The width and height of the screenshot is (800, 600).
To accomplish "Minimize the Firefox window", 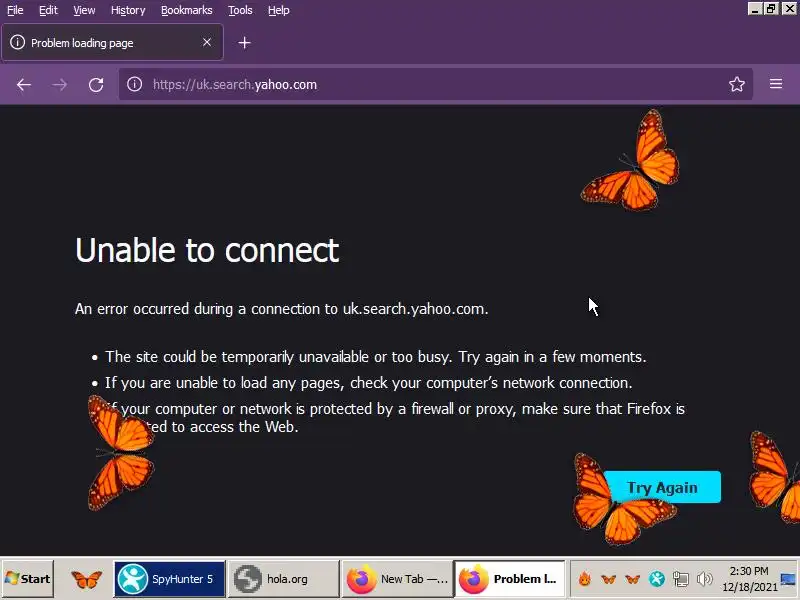I will pyautogui.click(x=755, y=9).
